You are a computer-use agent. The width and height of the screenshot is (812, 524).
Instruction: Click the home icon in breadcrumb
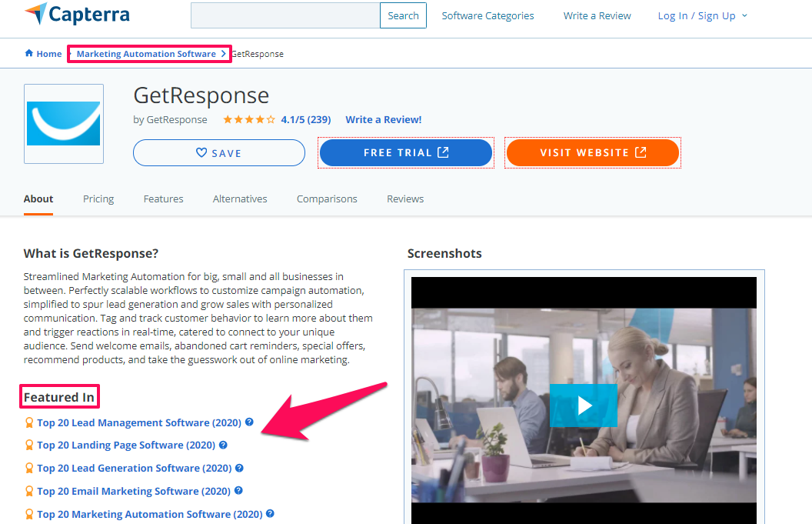pos(29,54)
